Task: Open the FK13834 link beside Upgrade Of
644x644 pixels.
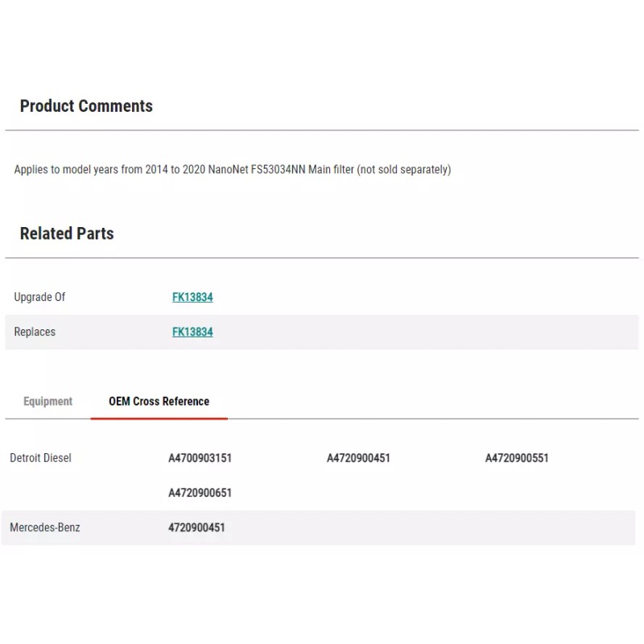Action: pos(192,297)
